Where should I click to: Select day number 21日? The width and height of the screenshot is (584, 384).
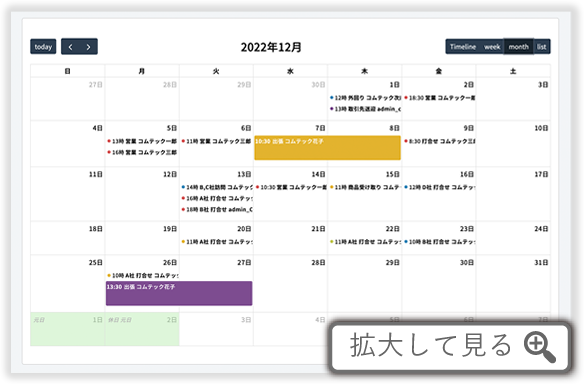pyautogui.click(x=318, y=229)
